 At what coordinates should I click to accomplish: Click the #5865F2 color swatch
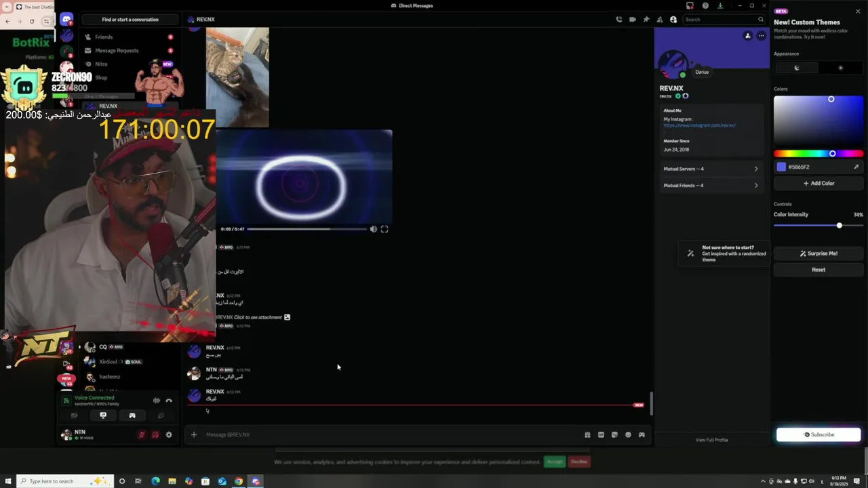(x=781, y=167)
